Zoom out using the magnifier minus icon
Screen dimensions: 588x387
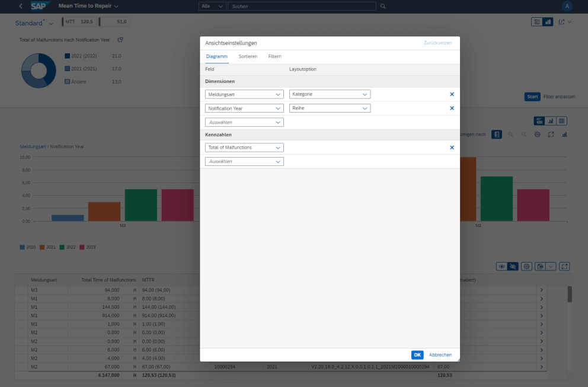(x=523, y=135)
